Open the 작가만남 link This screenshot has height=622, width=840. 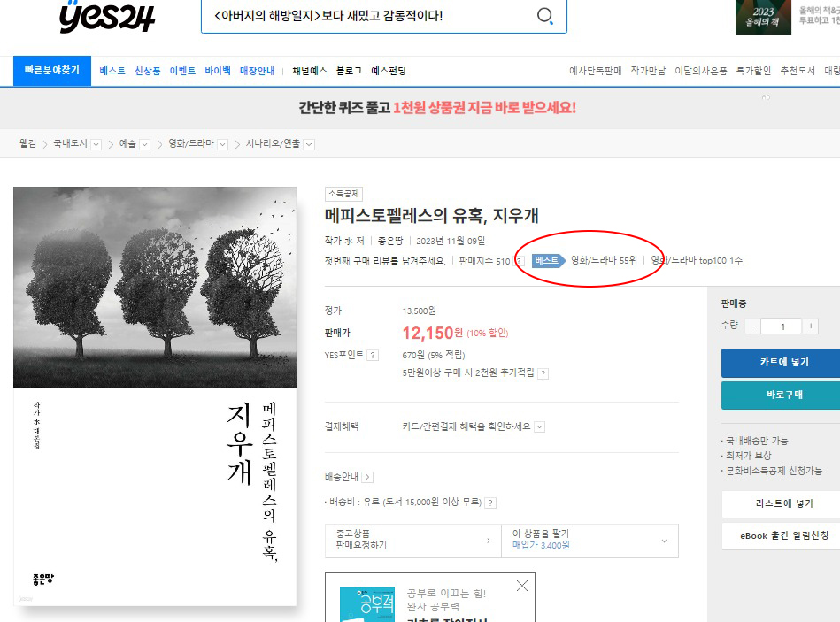pyautogui.click(x=648, y=71)
